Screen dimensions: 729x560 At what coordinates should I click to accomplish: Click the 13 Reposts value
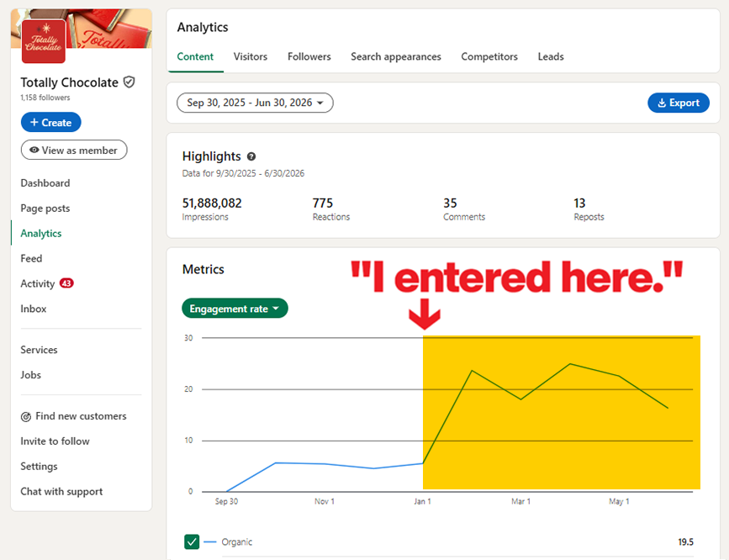tap(579, 203)
